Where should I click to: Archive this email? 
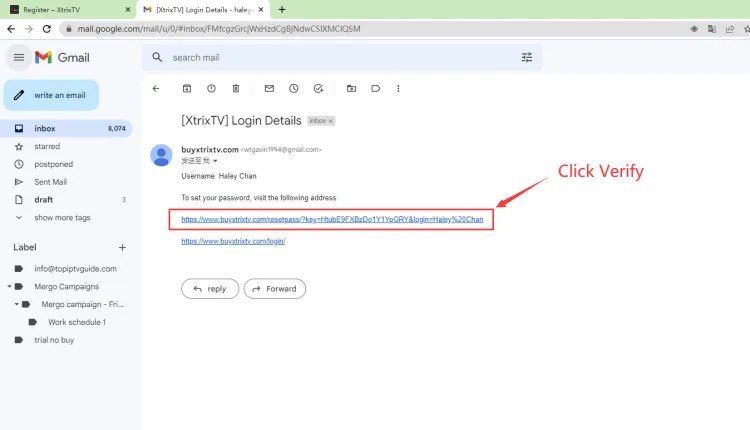tap(187, 88)
